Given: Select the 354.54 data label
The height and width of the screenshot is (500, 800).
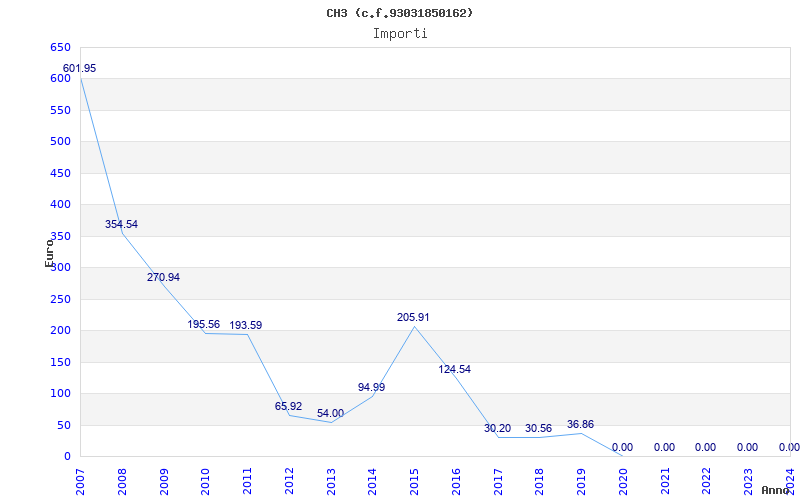Looking at the screenshot, I should [x=121, y=224].
